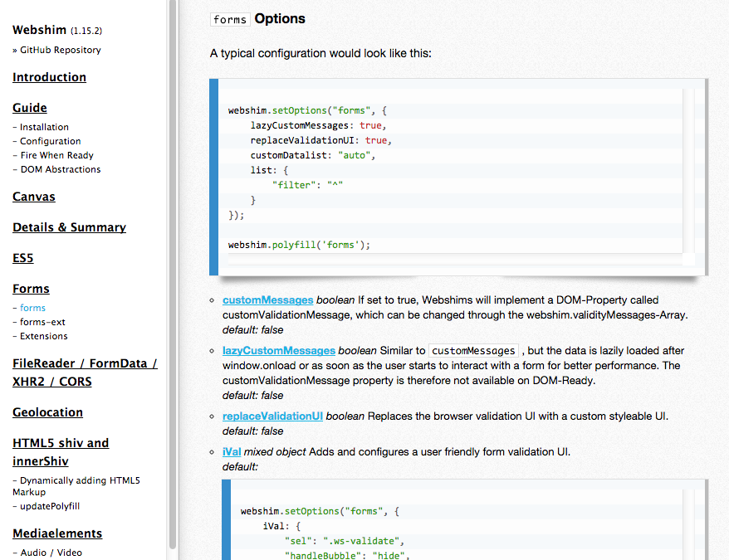Click the sidebar vertical scrollbar
The image size is (729, 560).
(173, 274)
